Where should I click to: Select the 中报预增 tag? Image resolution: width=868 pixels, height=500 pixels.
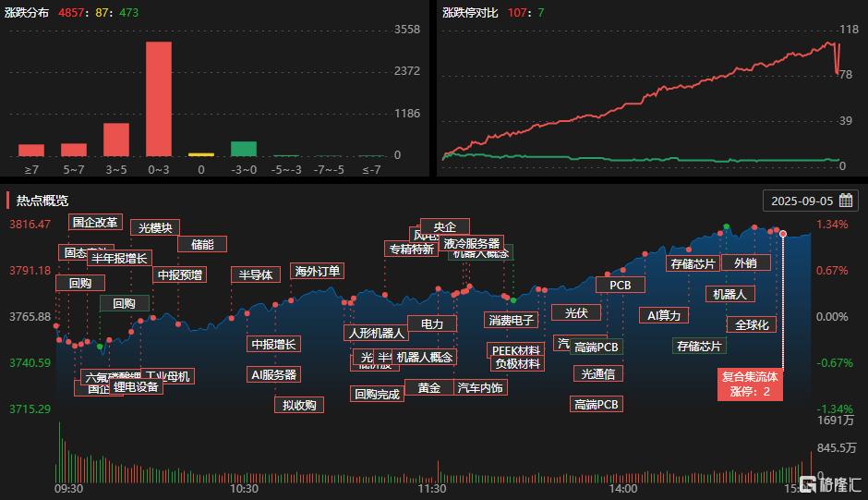[179, 274]
